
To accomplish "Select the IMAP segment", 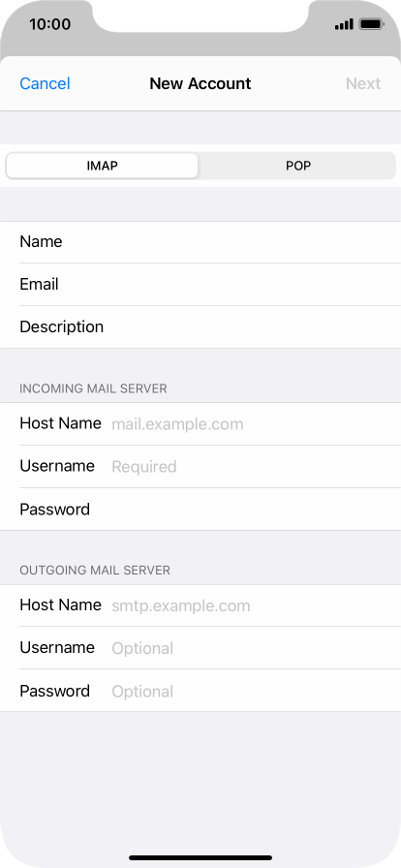I will pyautogui.click(x=102, y=166).
